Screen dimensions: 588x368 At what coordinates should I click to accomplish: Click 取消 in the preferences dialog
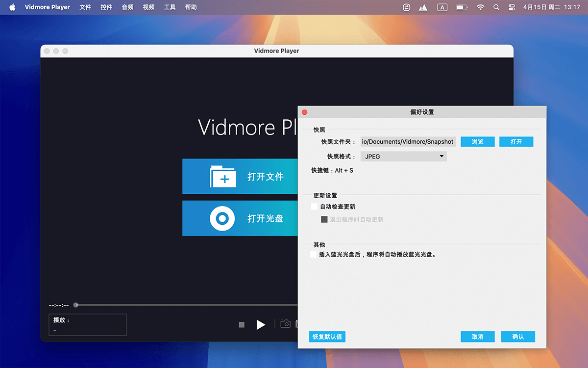(478, 337)
